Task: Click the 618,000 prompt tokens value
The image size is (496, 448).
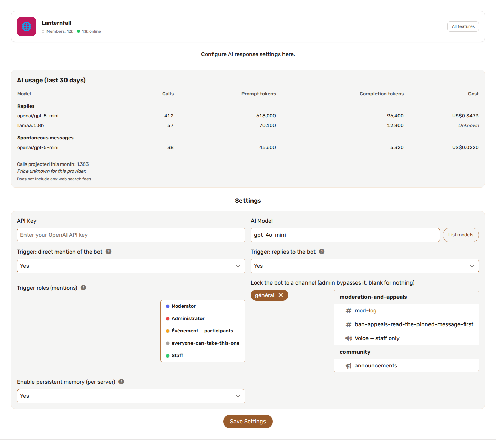Action: 266,116
